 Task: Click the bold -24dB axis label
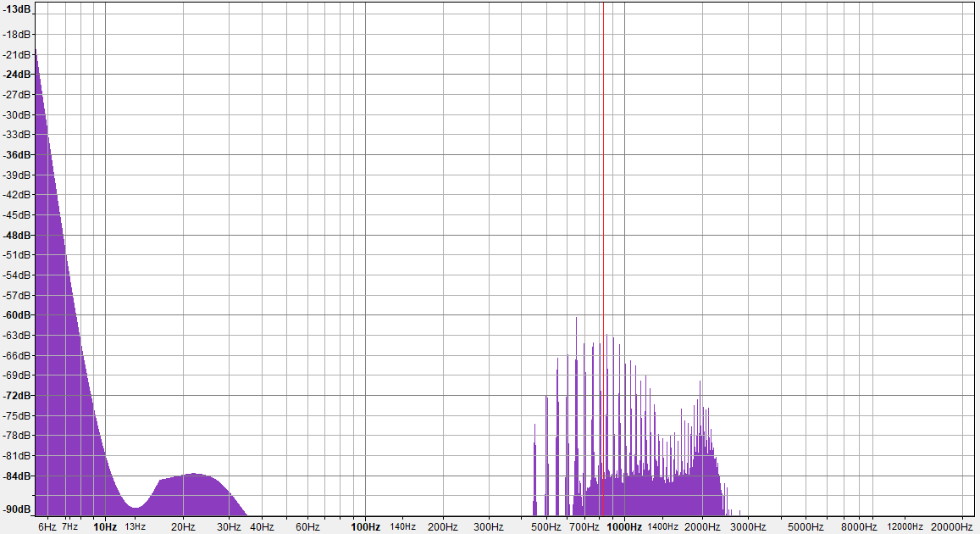pyautogui.click(x=17, y=75)
